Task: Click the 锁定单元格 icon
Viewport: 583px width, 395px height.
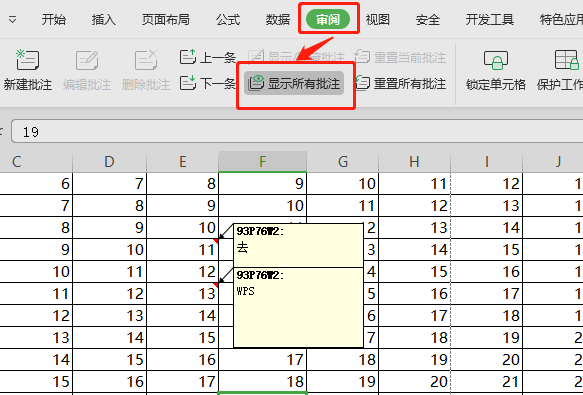Action: pyautogui.click(x=496, y=60)
